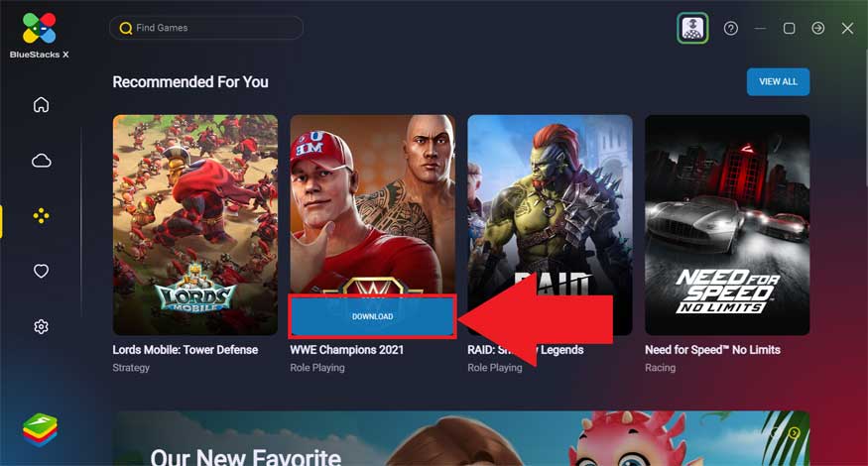Screen dimensions: 868x466
Task: Launch BlueStacks app player stack icon
Action: coord(40,429)
